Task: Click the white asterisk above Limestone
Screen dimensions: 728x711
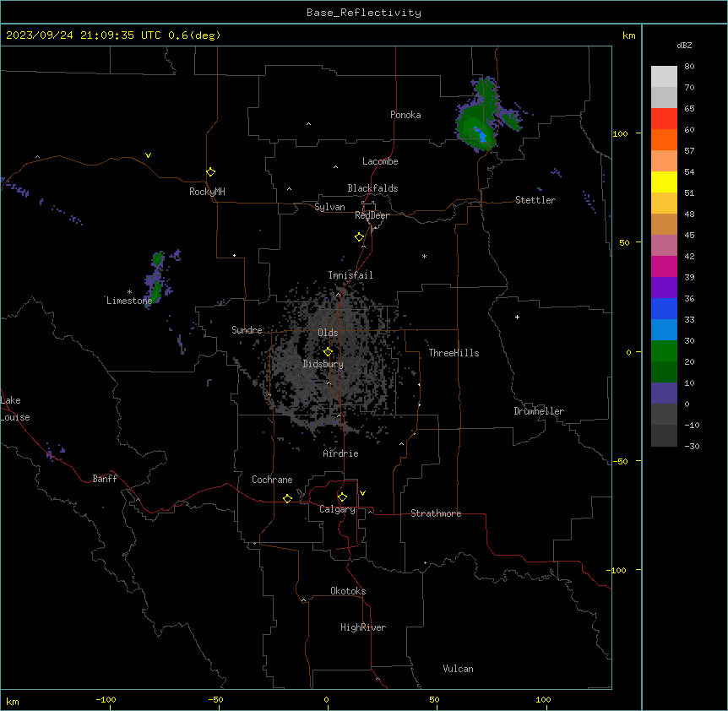Action: click(129, 292)
